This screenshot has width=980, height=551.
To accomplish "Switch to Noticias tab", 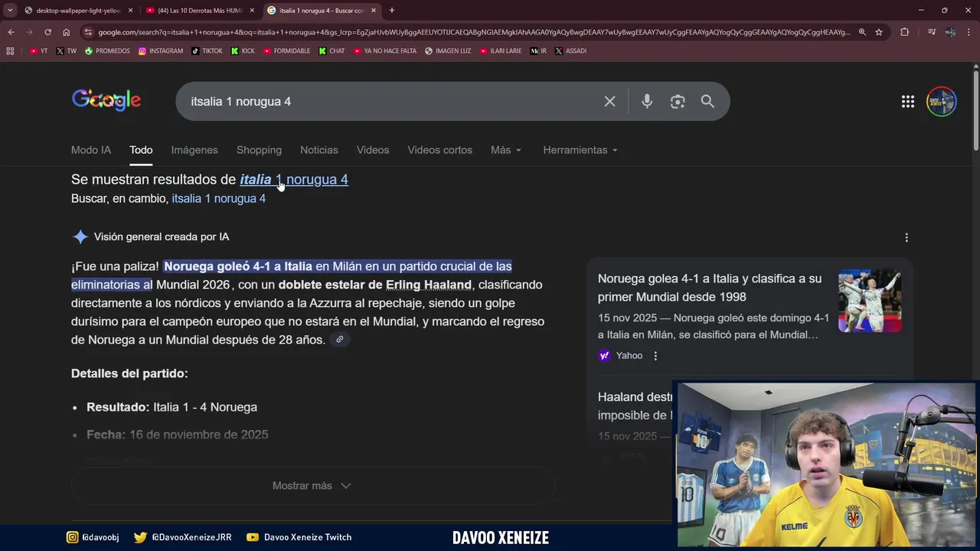I will tap(319, 150).
